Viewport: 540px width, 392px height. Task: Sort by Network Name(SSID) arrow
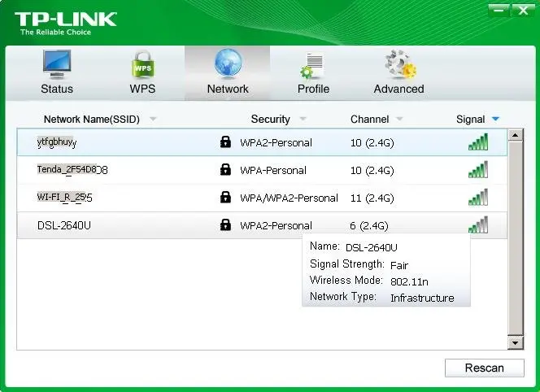click(153, 120)
